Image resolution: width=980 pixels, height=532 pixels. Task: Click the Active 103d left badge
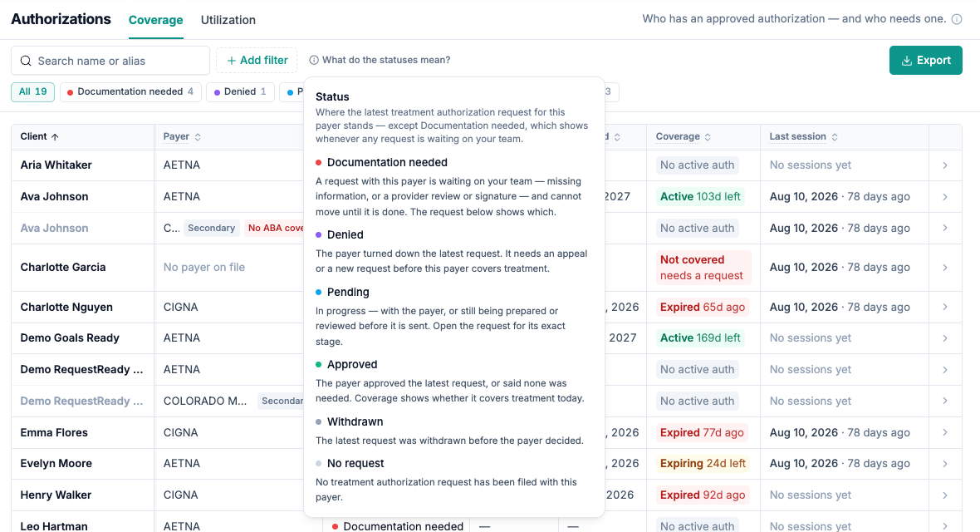point(701,196)
